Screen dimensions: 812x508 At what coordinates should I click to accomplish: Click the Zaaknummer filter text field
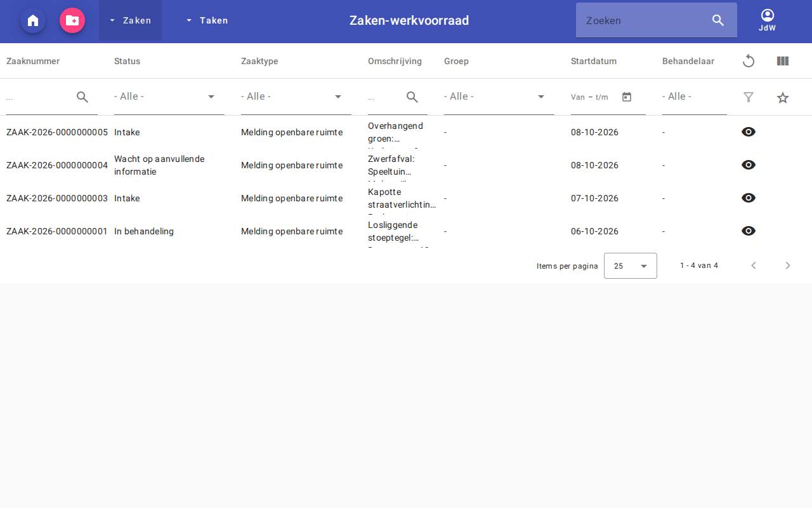pyautogui.click(x=39, y=97)
